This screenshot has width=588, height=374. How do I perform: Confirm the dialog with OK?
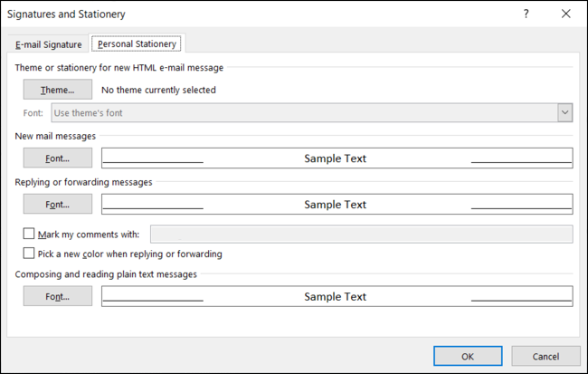pos(468,356)
